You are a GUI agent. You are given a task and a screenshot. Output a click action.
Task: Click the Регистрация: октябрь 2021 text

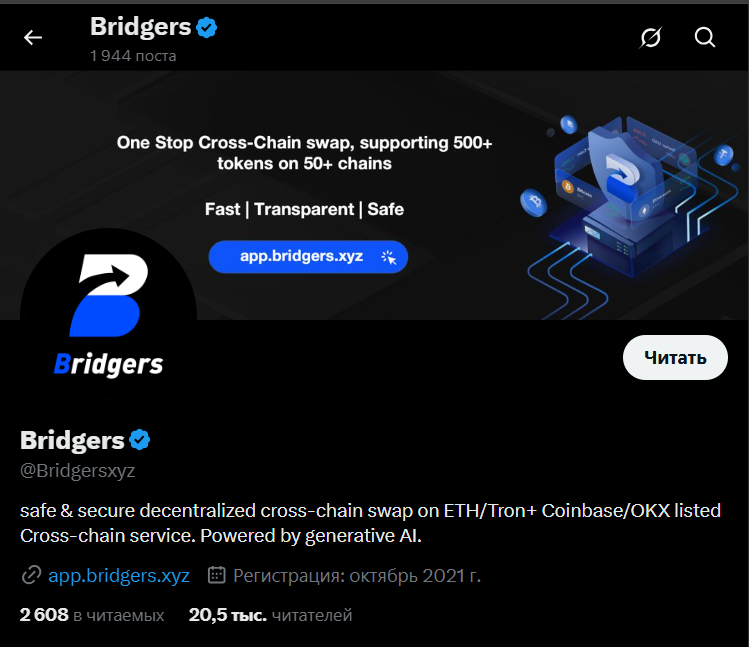[356, 576]
